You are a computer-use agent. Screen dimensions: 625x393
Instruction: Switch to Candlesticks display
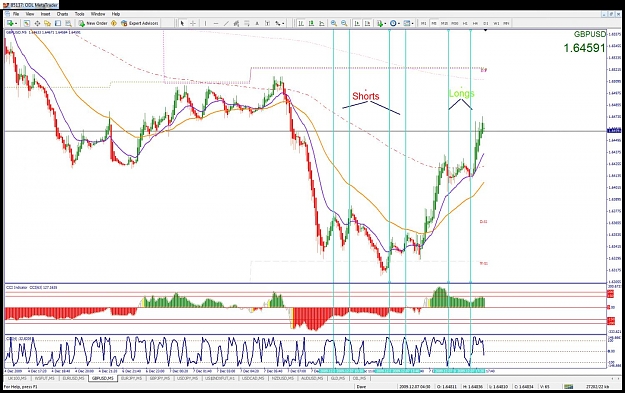pyautogui.click(x=311, y=24)
